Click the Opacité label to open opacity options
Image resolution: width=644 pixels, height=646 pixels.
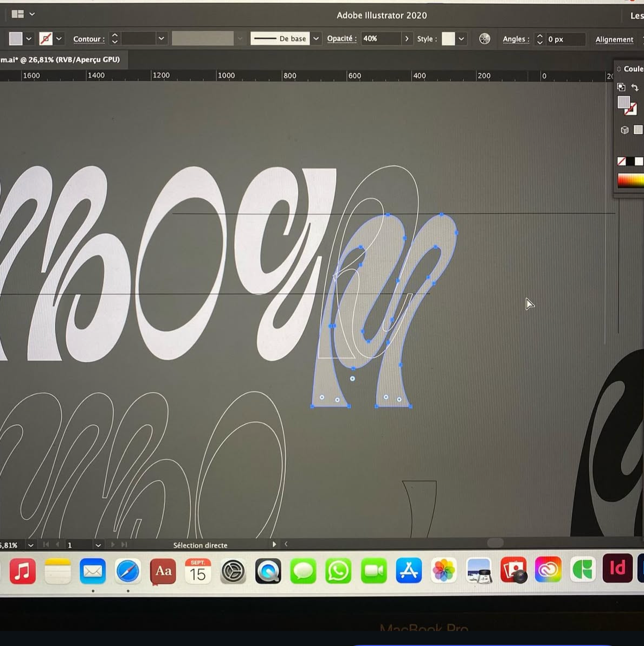coord(342,39)
